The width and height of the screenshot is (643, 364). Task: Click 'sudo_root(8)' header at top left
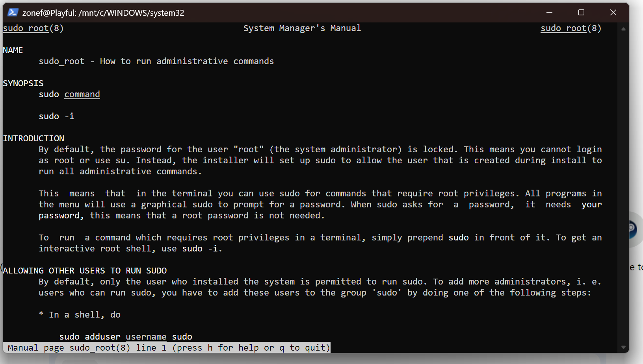tap(33, 28)
